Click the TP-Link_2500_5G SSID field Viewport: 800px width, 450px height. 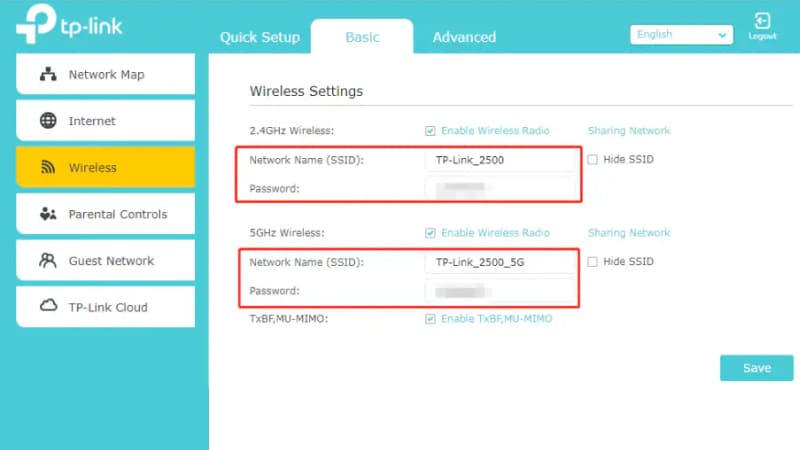500,262
